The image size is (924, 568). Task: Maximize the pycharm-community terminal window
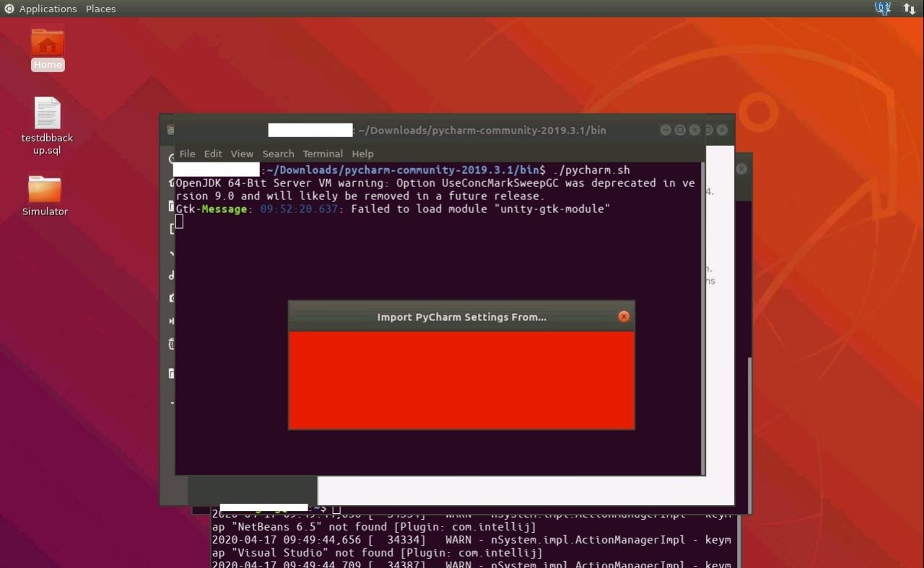click(x=680, y=130)
